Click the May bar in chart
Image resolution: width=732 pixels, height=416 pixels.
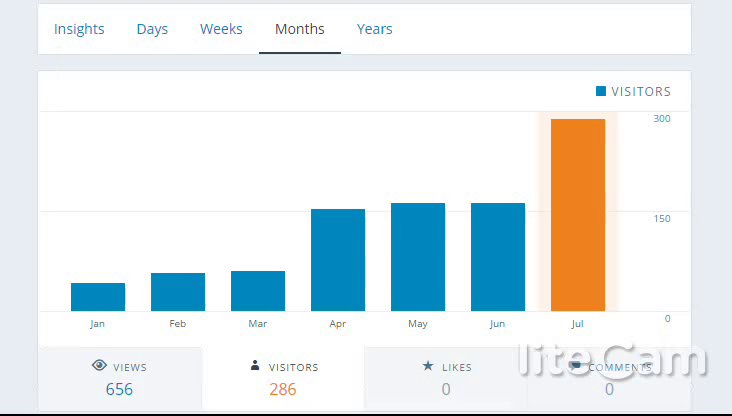(x=418, y=257)
